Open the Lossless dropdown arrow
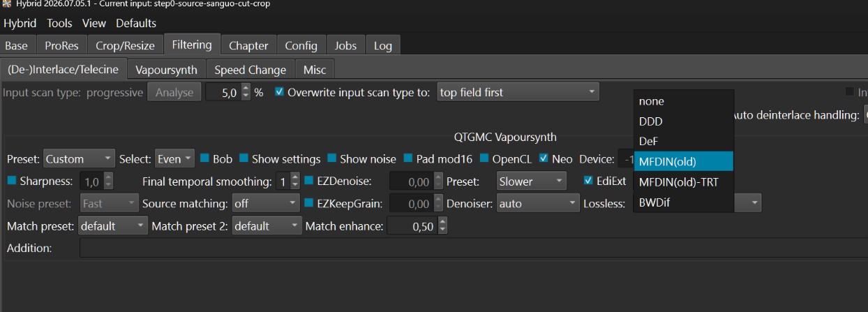The height and width of the screenshot is (312, 868). click(x=754, y=204)
